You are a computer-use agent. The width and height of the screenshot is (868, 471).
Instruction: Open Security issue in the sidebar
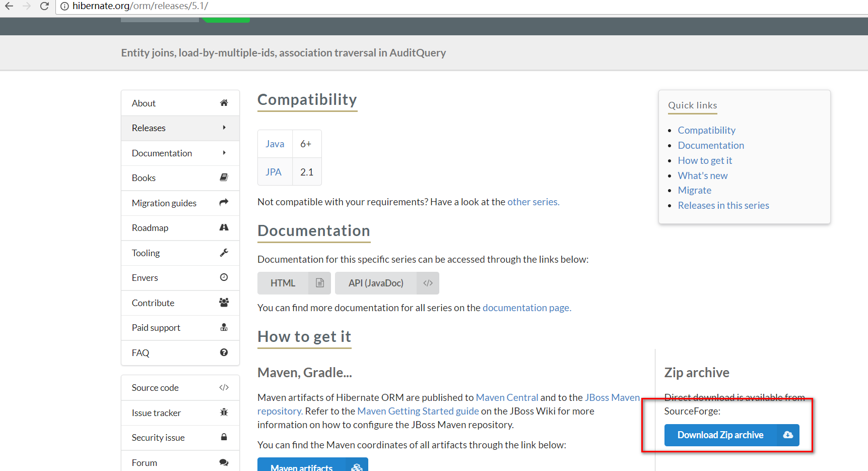[x=180, y=438]
